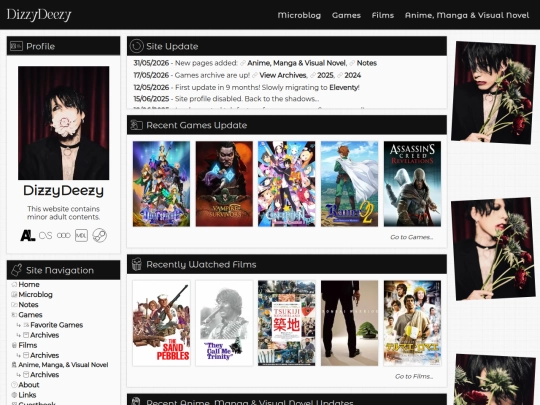Viewport: 540px width, 405px height.
Task: Click the DizzyDeezy site logo
Action: coord(39,15)
